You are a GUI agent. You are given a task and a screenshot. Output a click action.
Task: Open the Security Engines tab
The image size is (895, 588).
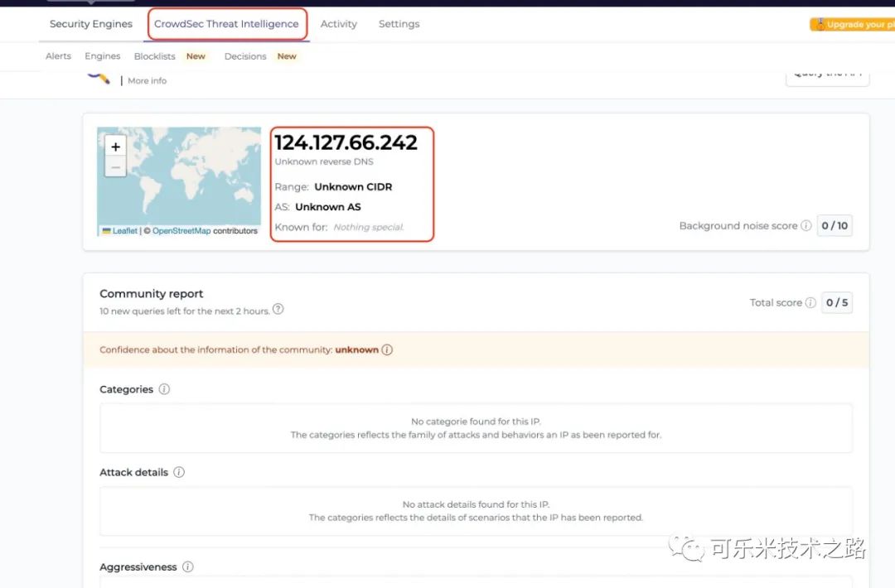[91, 24]
